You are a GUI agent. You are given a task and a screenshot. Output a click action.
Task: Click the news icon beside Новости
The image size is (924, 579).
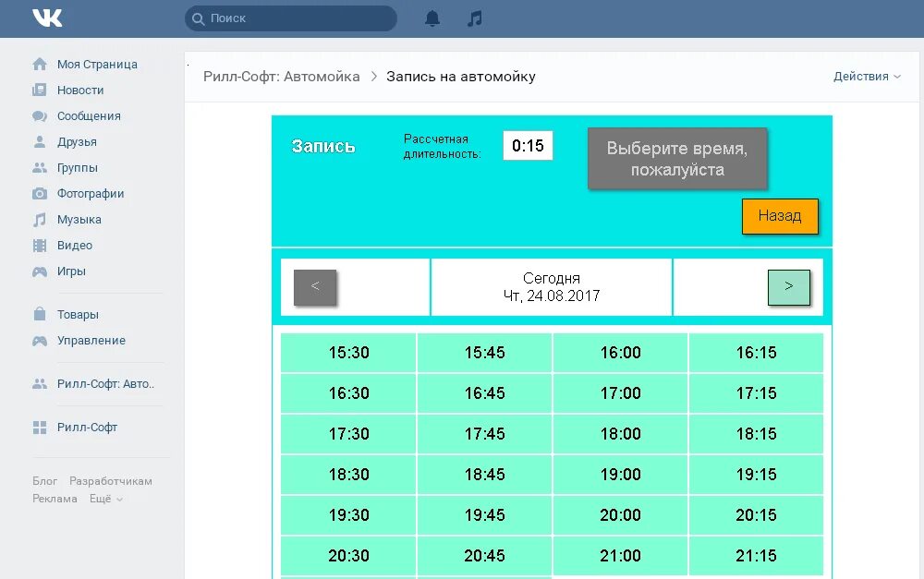coord(40,90)
